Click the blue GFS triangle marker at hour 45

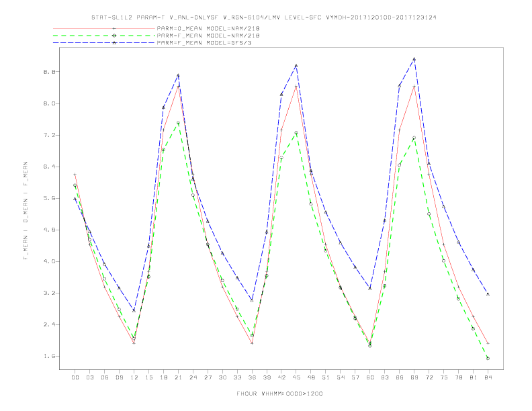(296, 65)
